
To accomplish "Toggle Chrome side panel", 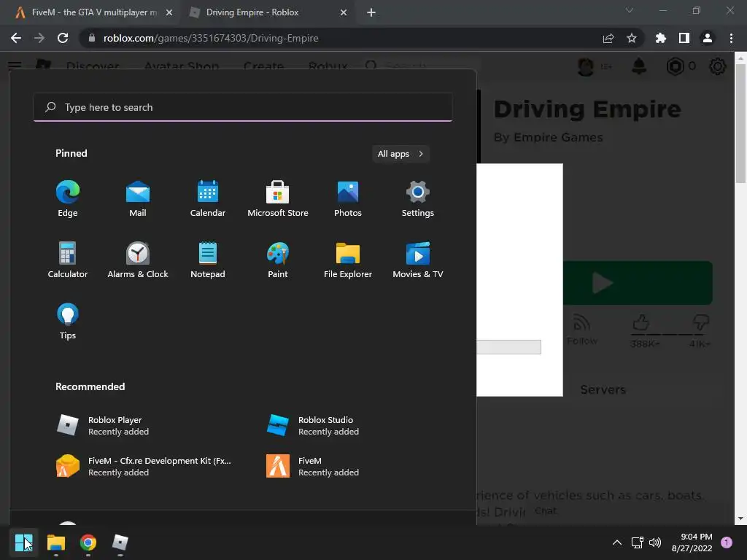I will 684,38.
